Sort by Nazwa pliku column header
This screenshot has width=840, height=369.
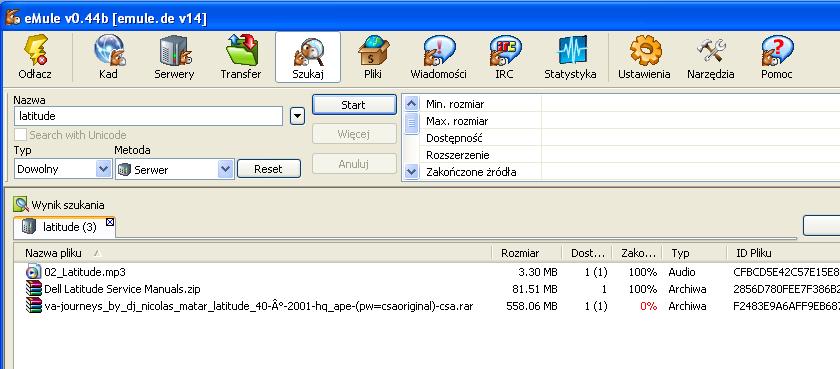tap(252, 253)
